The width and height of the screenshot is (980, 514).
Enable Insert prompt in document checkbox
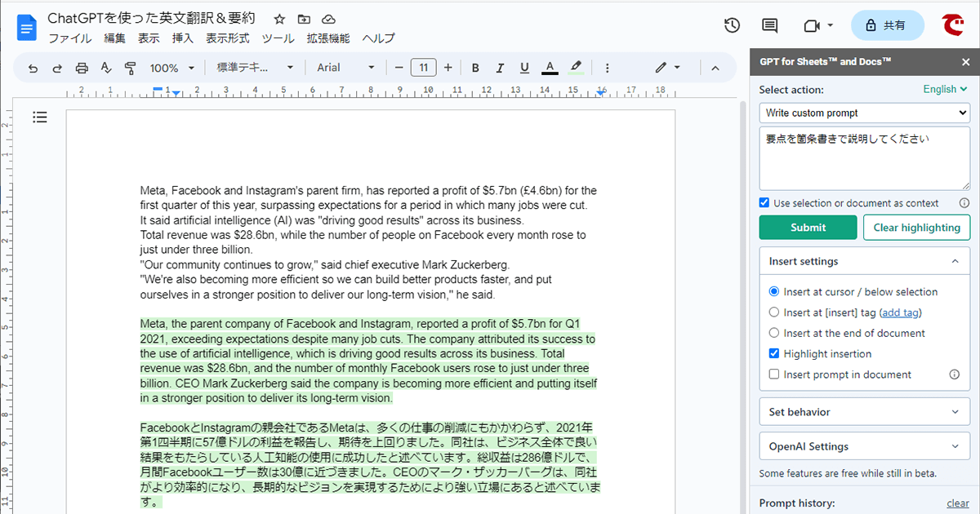pos(774,374)
